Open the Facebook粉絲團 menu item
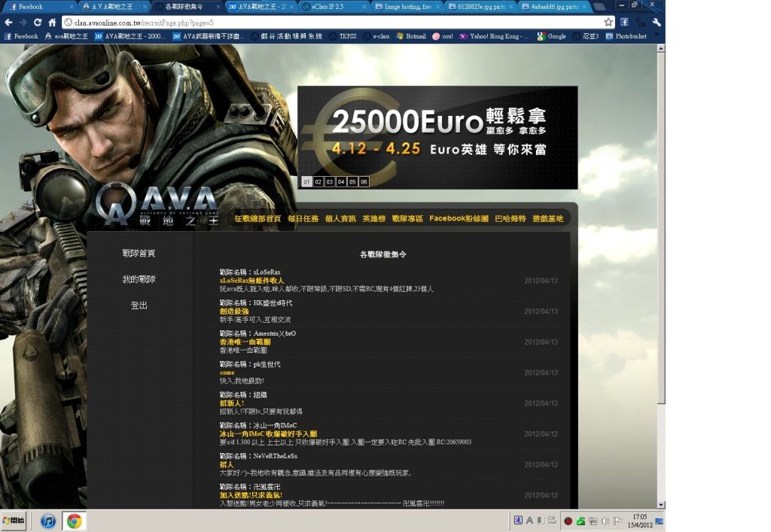 [x=459, y=219]
